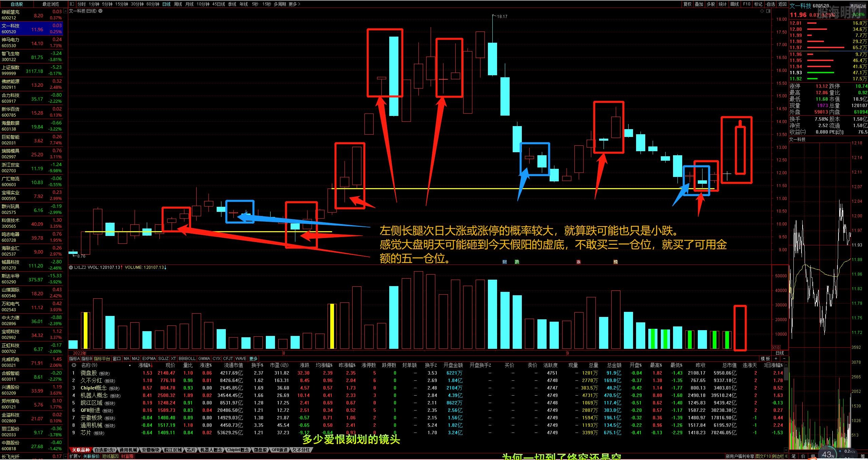This screenshot has height=460, width=868.
Task: Click the 模板 template button
Action: coord(765,359)
